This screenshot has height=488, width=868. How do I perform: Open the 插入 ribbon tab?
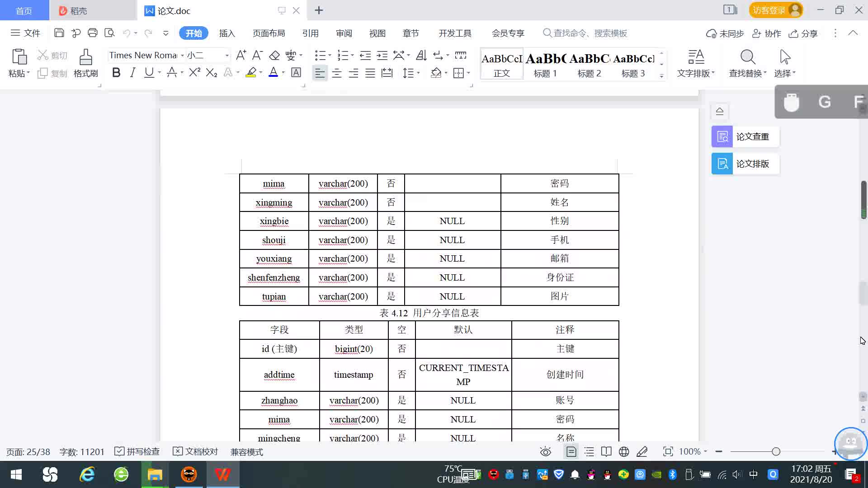(x=227, y=33)
